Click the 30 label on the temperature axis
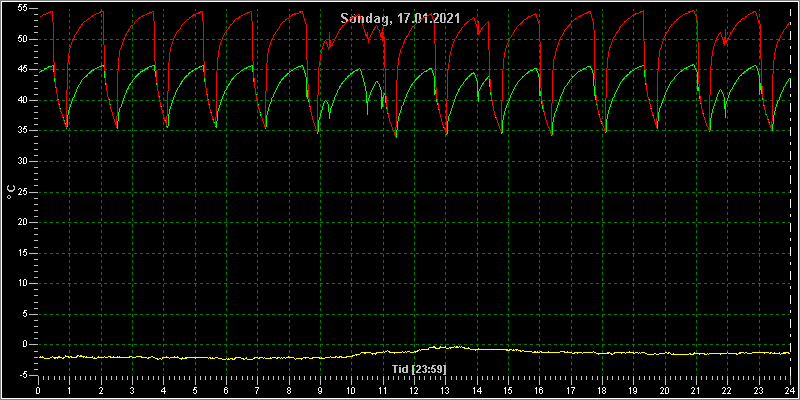The width and height of the screenshot is (800, 400). tap(21, 161)
